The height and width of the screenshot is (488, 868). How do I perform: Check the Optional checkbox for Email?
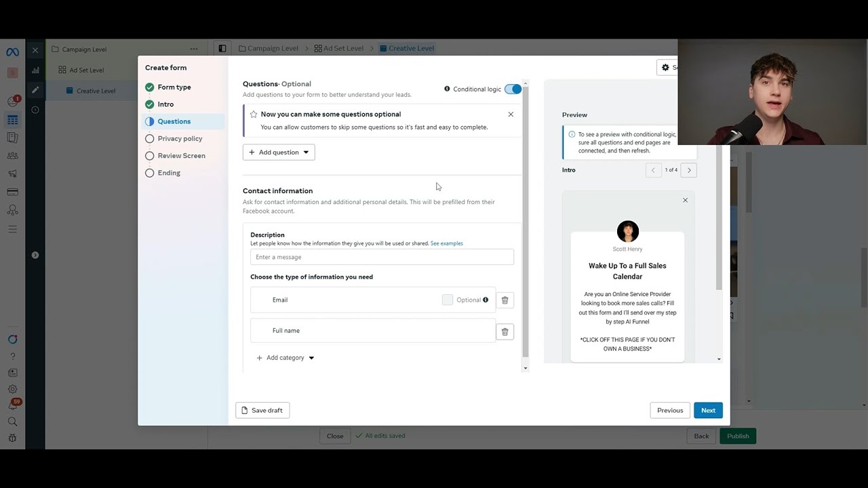pos(447,300)
